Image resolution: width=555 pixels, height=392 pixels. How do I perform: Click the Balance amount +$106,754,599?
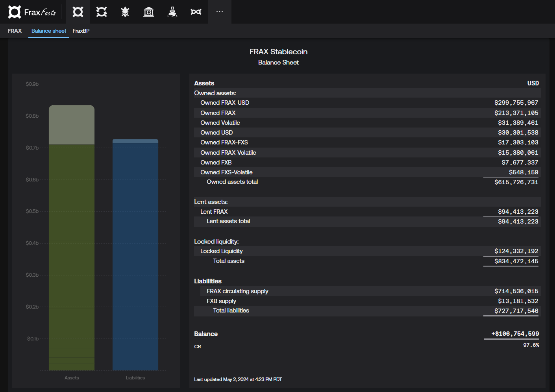[x=515, y=334]
